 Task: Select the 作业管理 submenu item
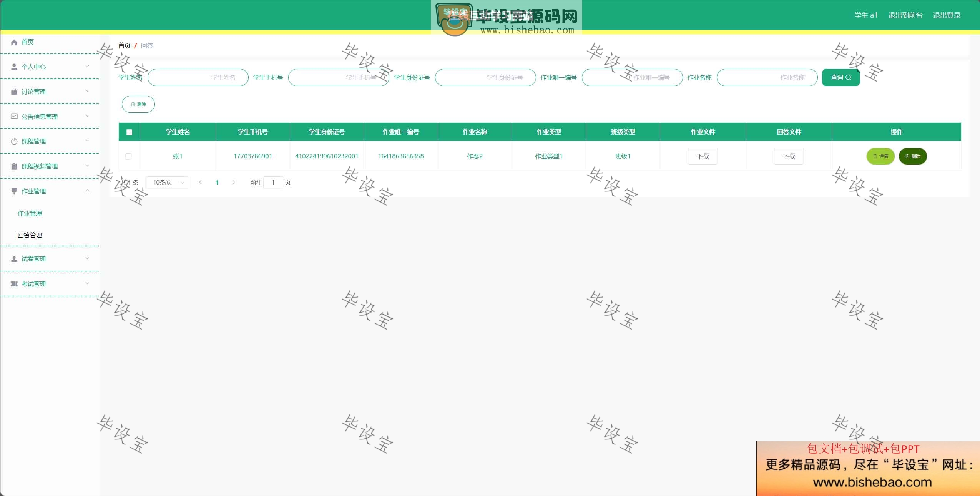pyautogui.click(x=30, y=214)
